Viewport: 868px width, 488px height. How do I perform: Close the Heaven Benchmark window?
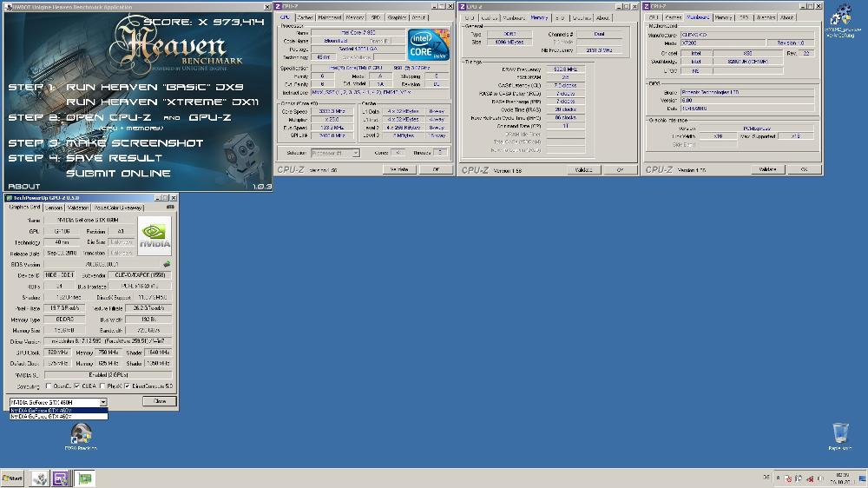tap(267, 7)
